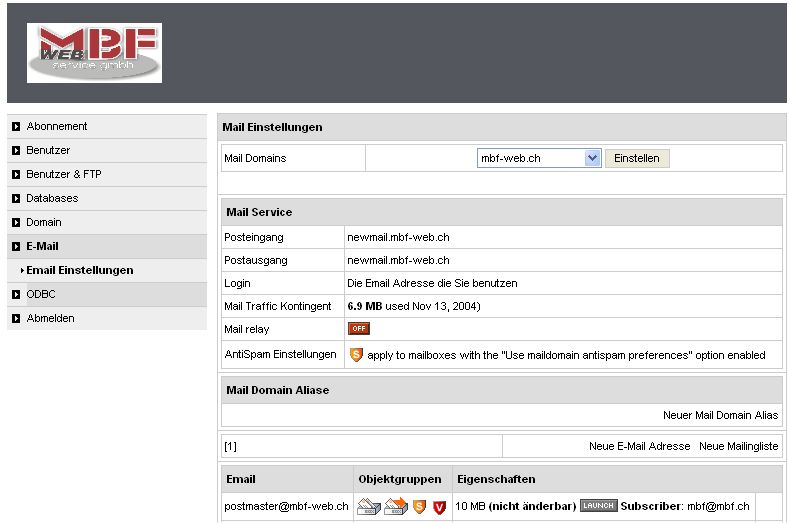This screenshot has height=523, width=790.
Task: Click the mailbox icon for postmaster@mbf-web.ch
Action: 368,507
